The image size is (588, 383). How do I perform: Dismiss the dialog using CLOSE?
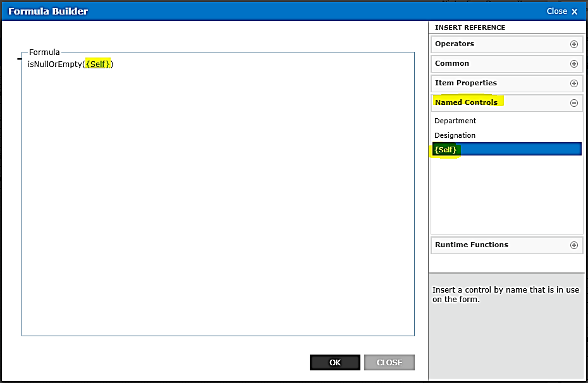point(389,362)
